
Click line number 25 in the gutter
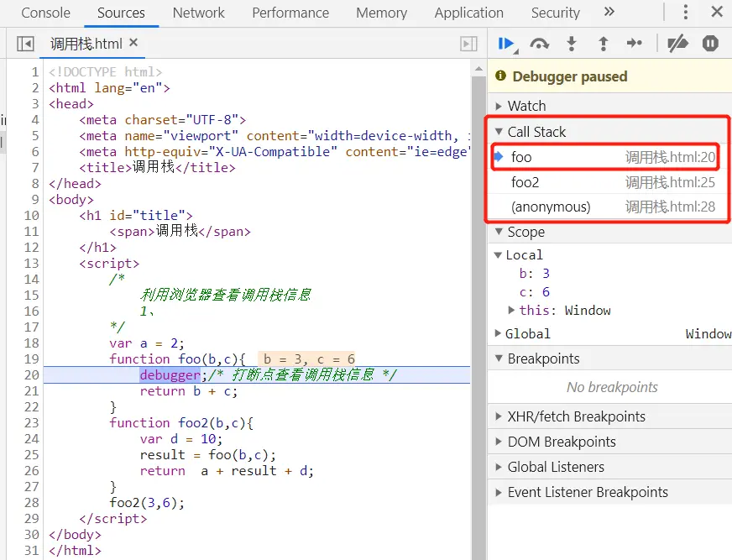(31, 455)
